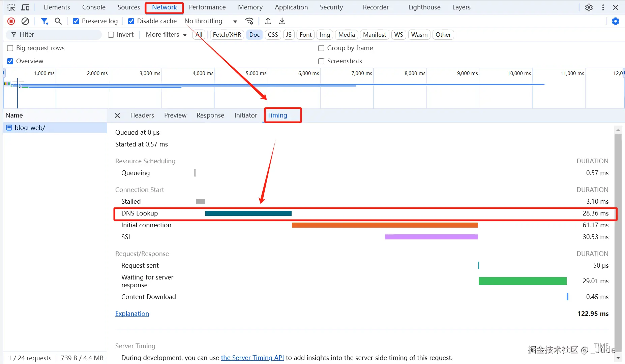Filter requests by Font
The height and width of the screenshot is (364, 625).
point(305,35)
